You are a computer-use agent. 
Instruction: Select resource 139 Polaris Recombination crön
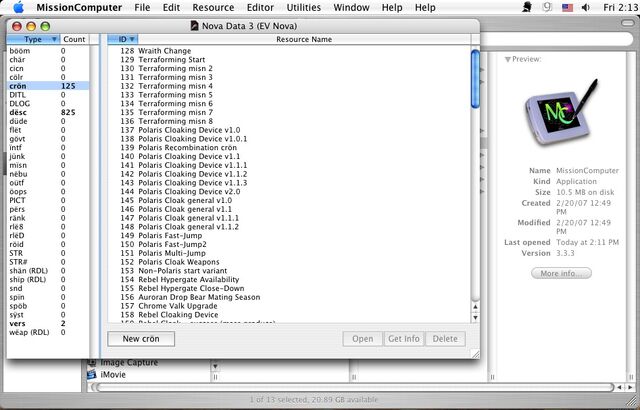(289, 147)
